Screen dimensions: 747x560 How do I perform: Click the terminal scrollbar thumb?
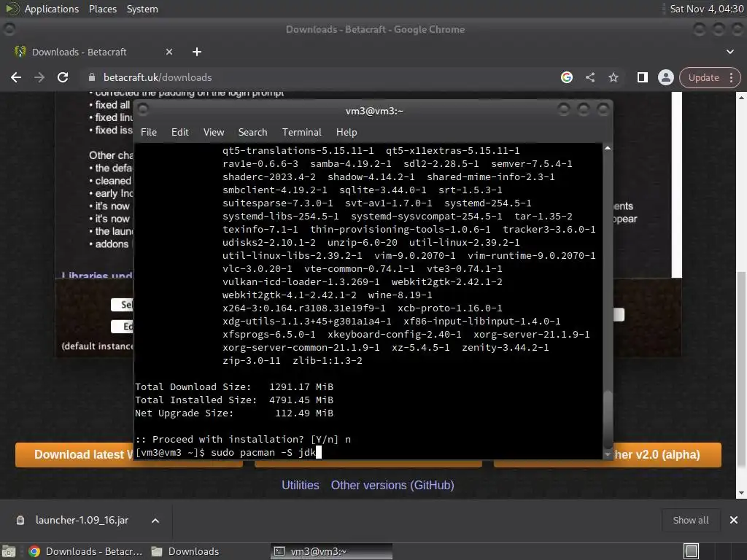[x=608, y=419]
